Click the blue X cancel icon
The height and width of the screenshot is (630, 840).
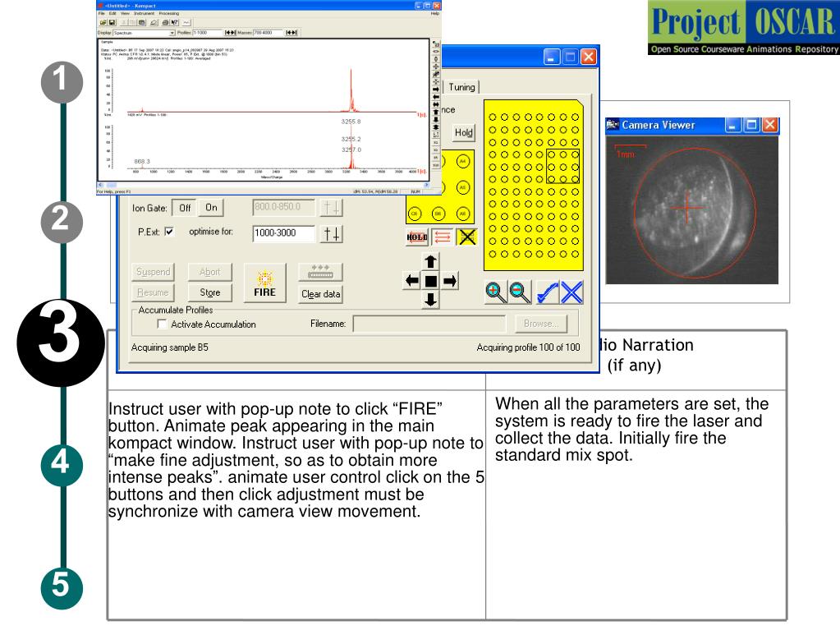tap(571, 292)
